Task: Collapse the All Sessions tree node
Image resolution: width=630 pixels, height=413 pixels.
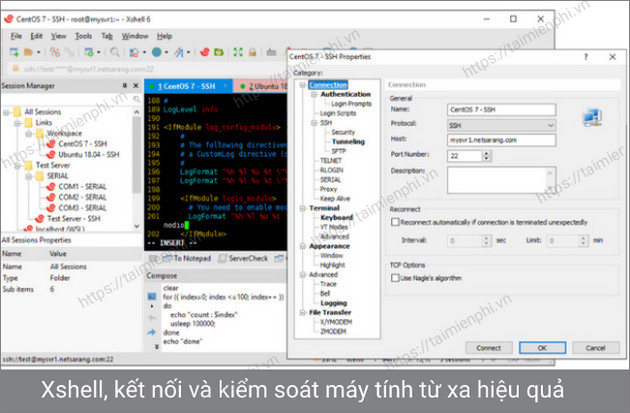Action: point(6,112)
